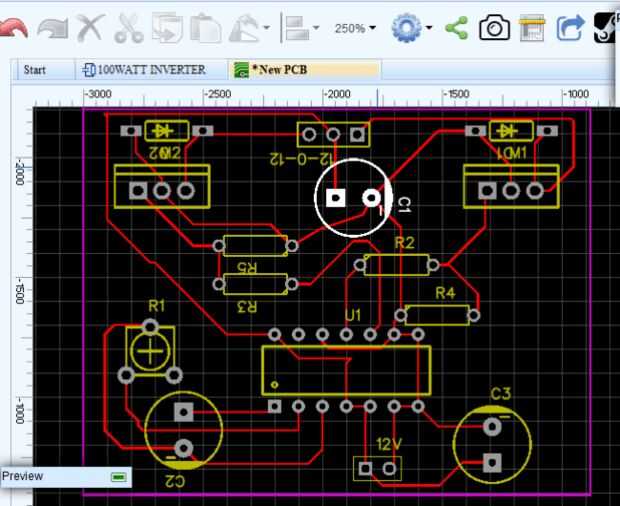620x506 pixels.
Task: Click the Cut scissors icon
Action: pos(129,28)
